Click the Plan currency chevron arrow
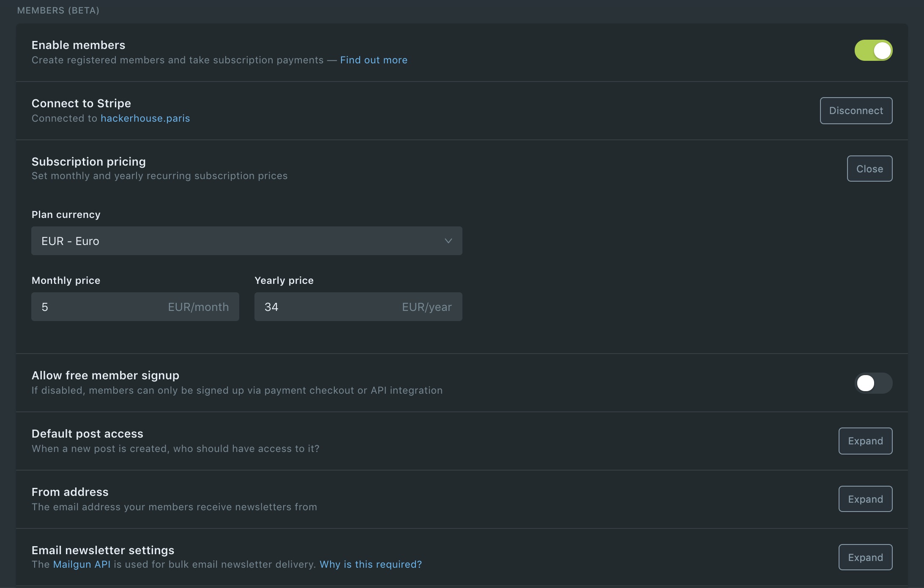This screenshot has width=924, height=588. coord(449,241)
